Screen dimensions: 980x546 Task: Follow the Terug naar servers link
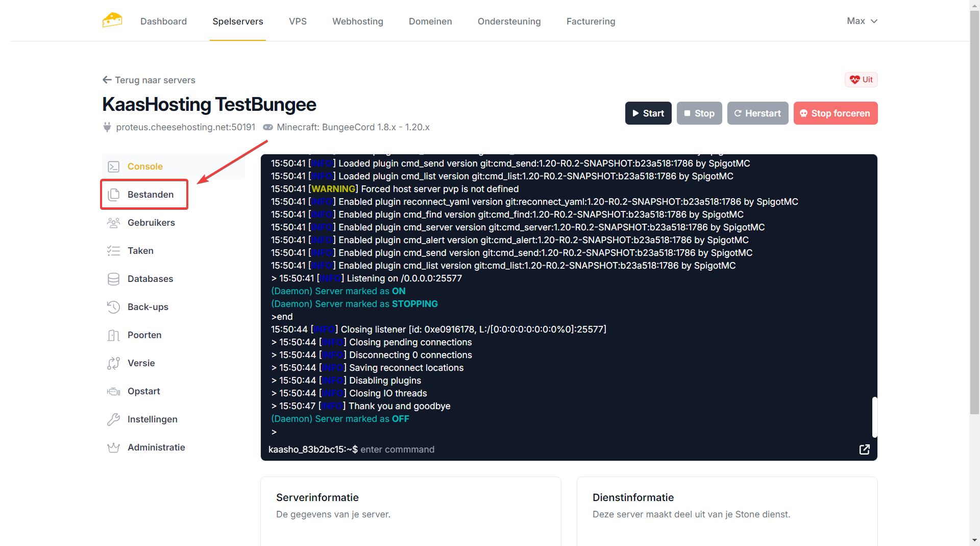pyautogui.click(x=149, y=80)
